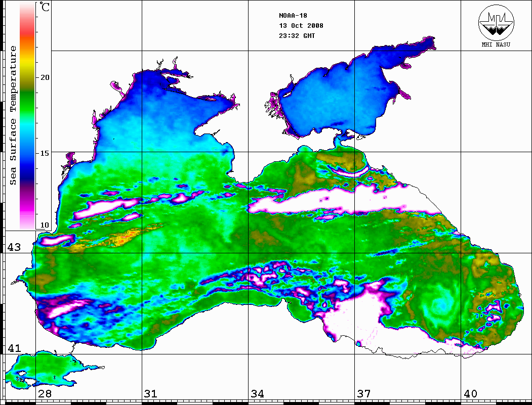Screen dimensions: 532x405
Task: Click the longitude label '31'
Action: click(x=151, y=394)
